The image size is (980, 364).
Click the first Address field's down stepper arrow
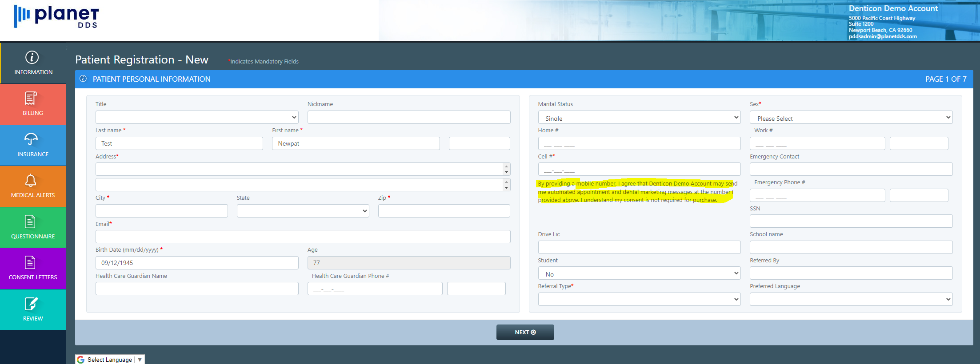coord(506,172)
